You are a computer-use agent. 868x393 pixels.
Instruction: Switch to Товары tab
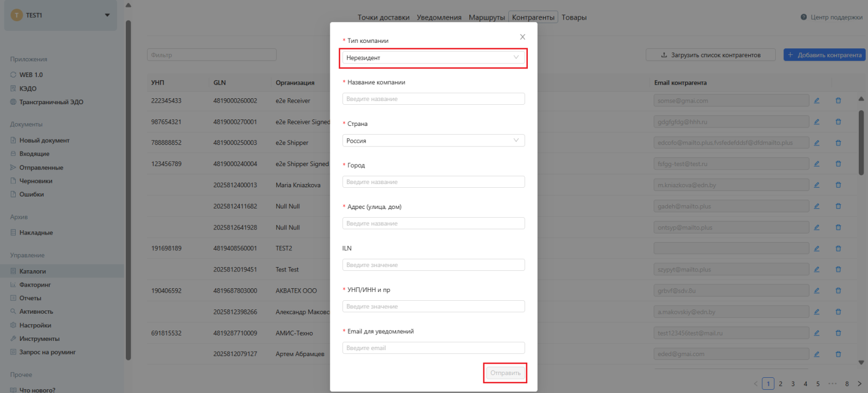click(x=574, y=17)
